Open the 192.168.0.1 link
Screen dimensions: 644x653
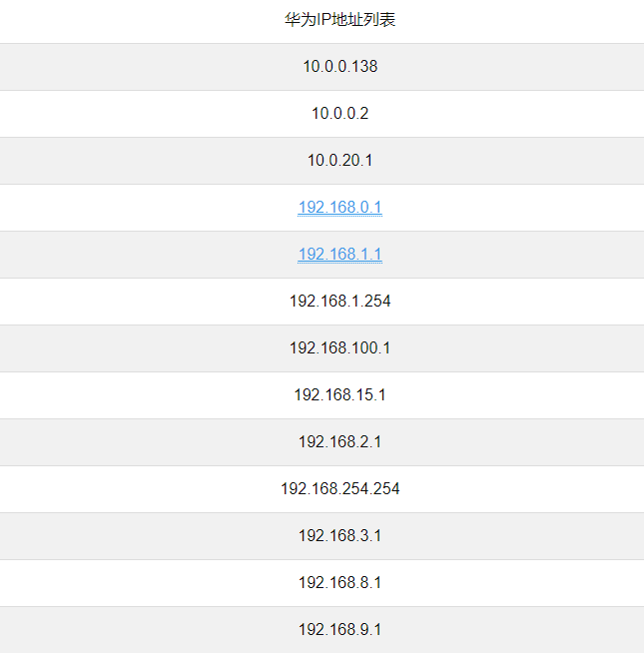[339, 208]
